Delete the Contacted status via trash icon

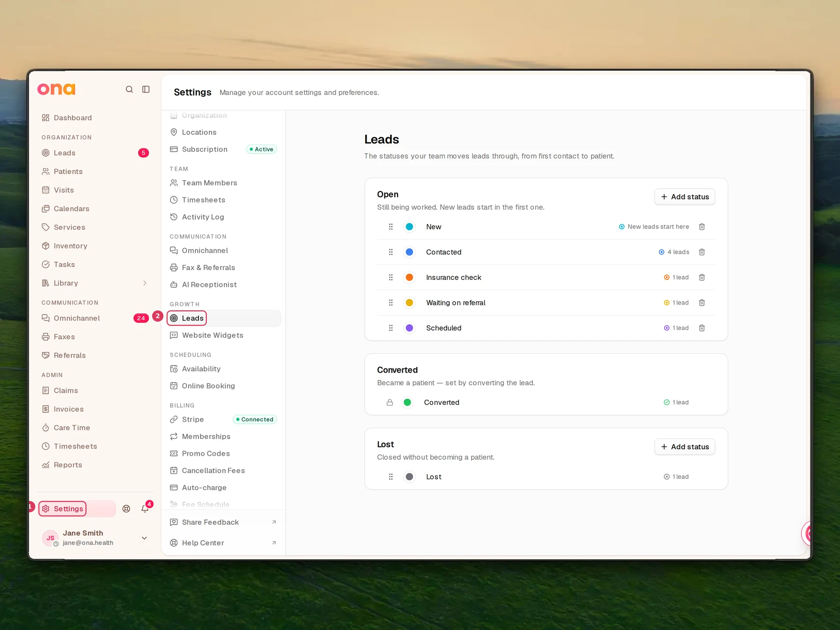click(x=702, y=252)
